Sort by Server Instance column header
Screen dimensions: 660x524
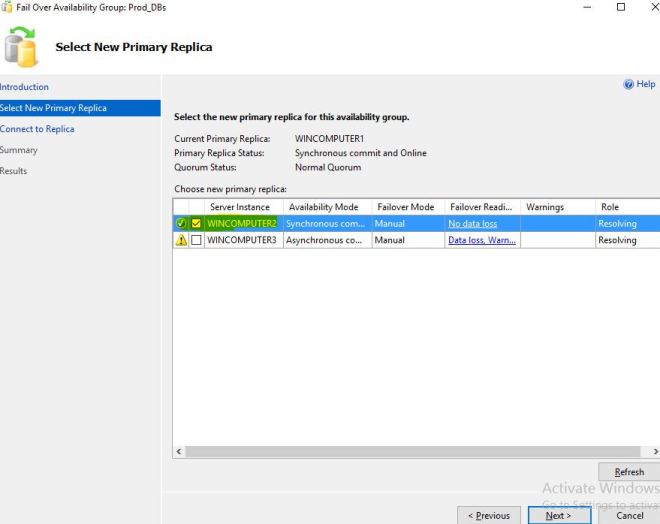[239, 207]
